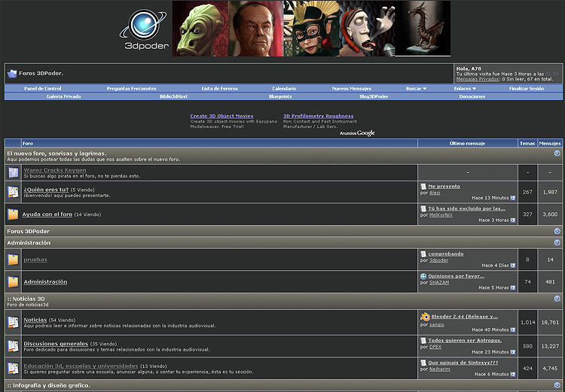This screenshot has width=565, height=392.
Task: Open Lista de Foreros
Action: [219, 89]
